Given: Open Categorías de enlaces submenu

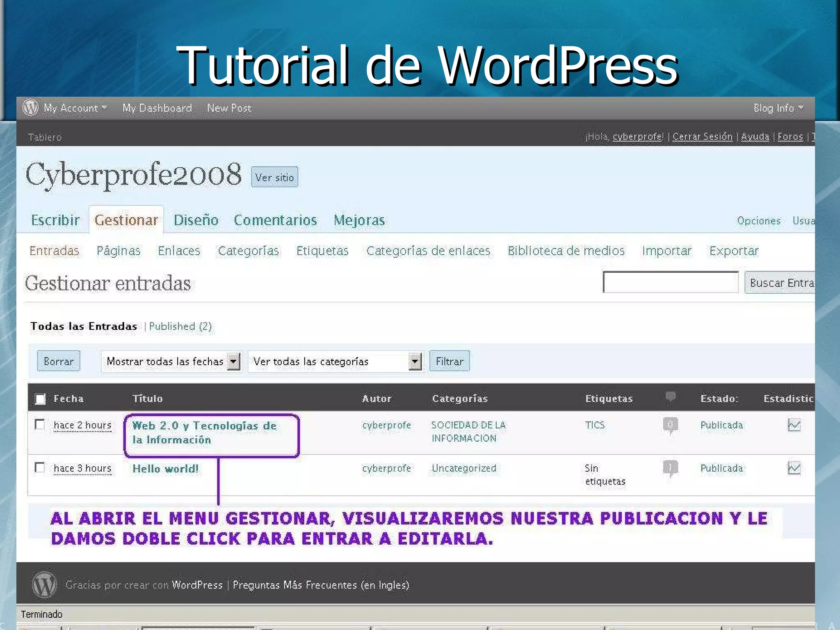Looking at the screenshot, I should coord(428,251).
